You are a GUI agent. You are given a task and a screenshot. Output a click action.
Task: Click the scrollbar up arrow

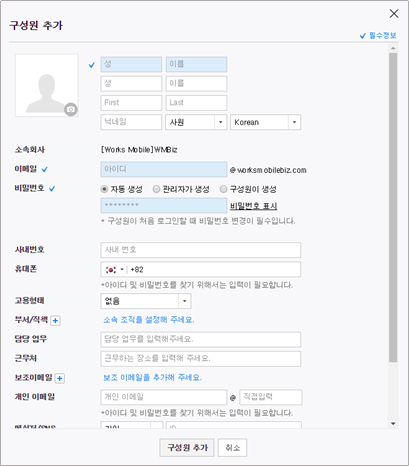[393, 49]
